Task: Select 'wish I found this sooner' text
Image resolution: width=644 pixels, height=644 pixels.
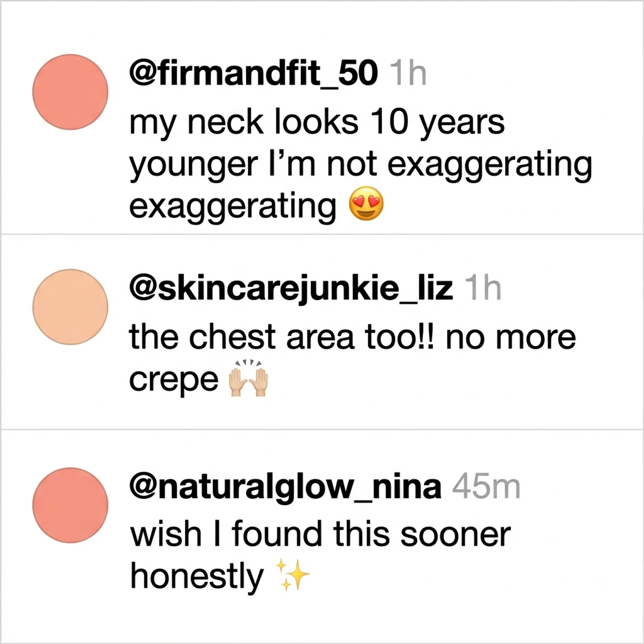Action: click(320, 535)
